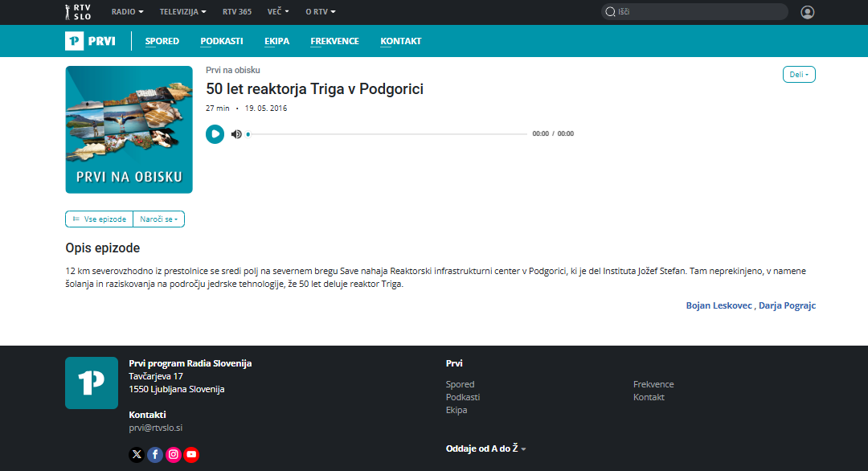This screenshot has width=868, height=471.
Task: Open the Instagram social icon
Action: click(x=174, y=454)
